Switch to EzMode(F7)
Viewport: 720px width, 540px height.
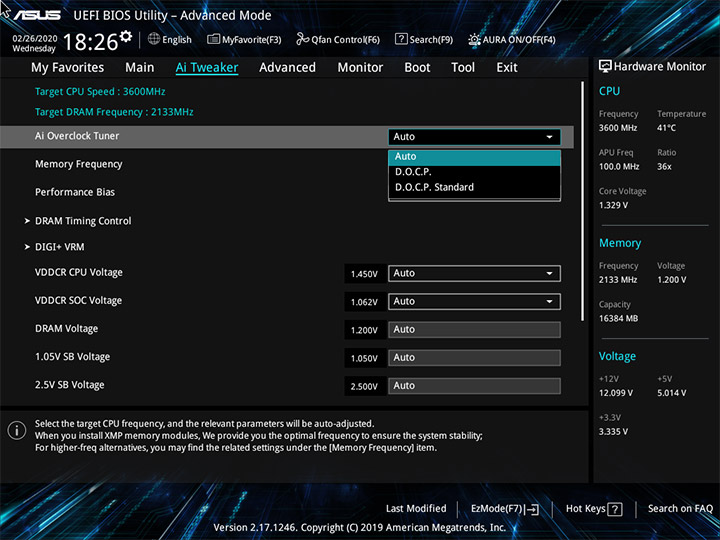point(505,509)
